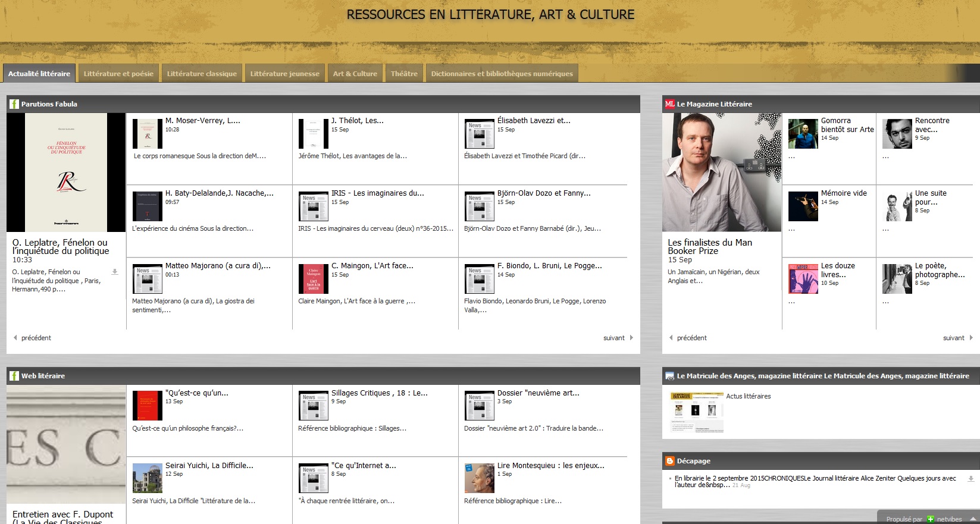This screenshot has width=980, height=524.
Task: Click the Fabula icon beside Web litéraire
Action: [x=14, y=376]
